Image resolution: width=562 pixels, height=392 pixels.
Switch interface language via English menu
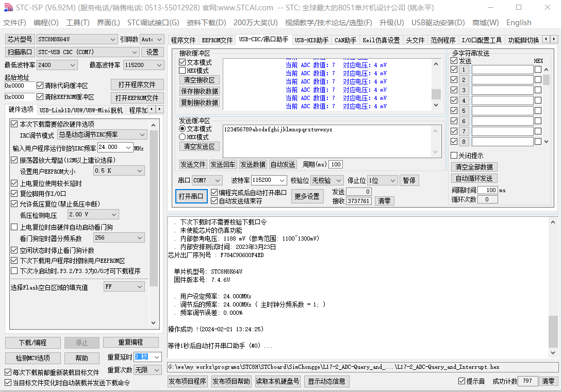pyautogui.click(x=519, y=23)
